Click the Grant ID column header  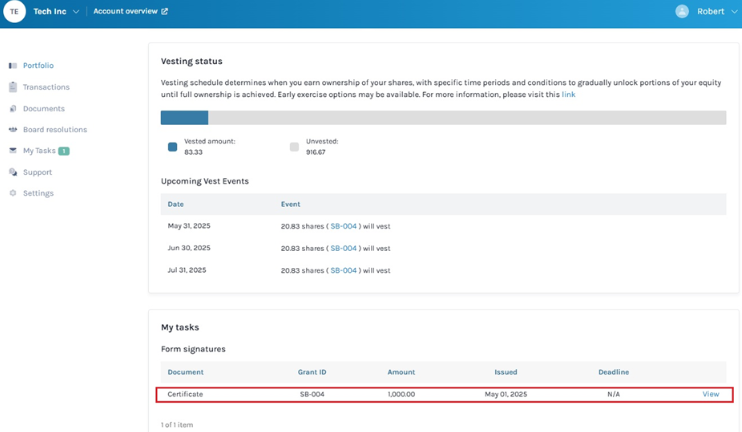click(x=312, y=372)
